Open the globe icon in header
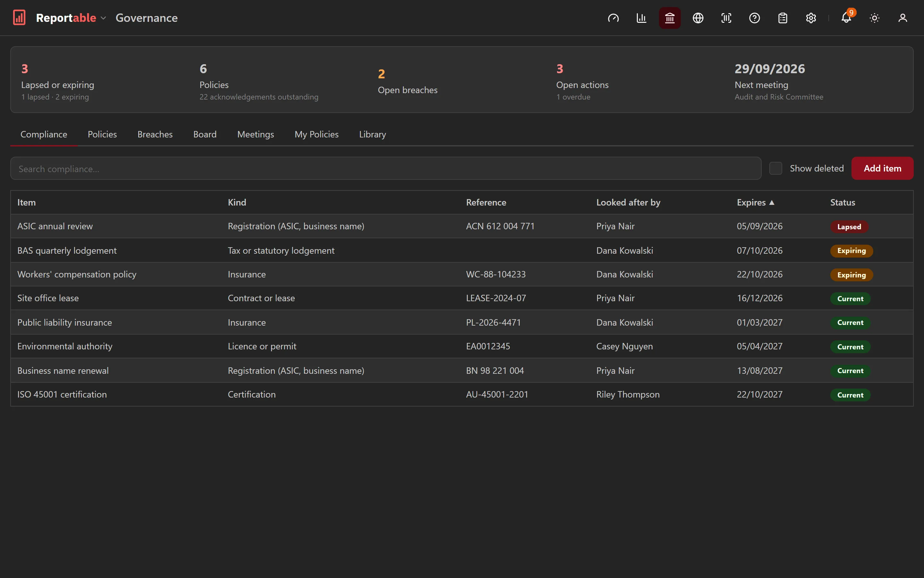This screenshot has height=578, width=924. click(x=698, y=18)
